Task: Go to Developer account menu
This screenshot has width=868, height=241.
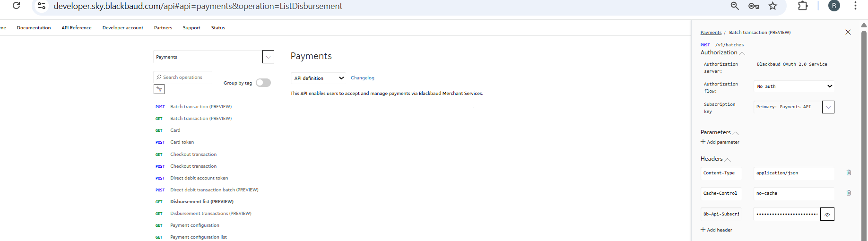Action: tap(123, 28)
